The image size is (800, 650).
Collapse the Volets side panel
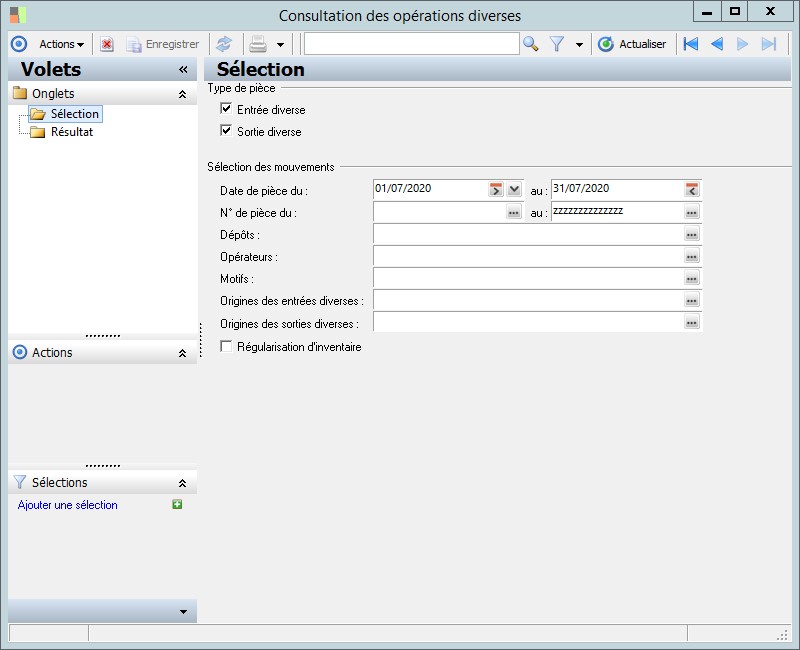point(183,69)
